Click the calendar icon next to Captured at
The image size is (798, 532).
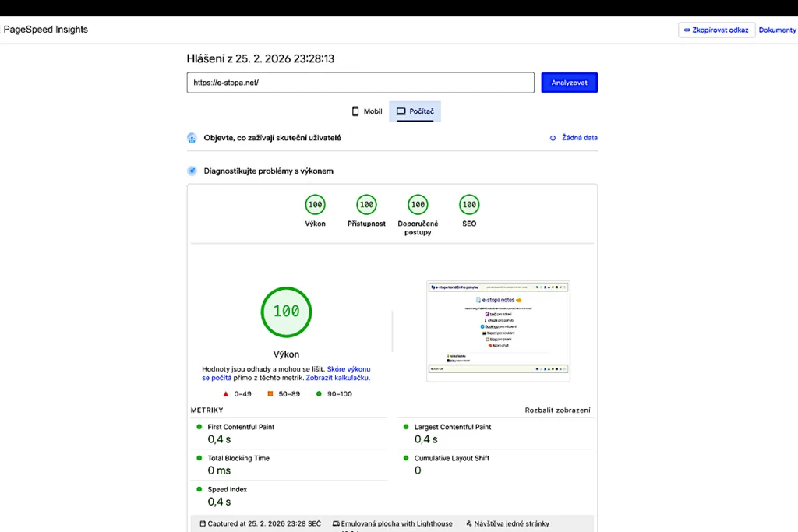point(203,523)
